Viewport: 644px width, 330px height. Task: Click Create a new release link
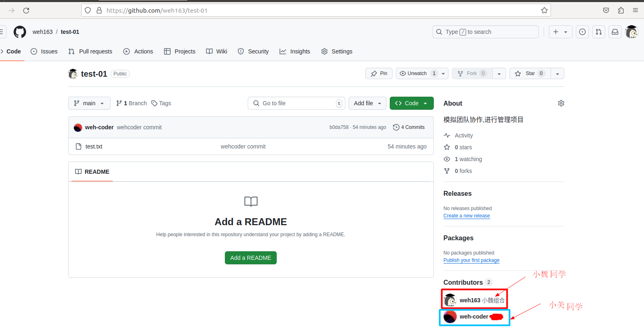pyautogui.click(x=466, y=216)
